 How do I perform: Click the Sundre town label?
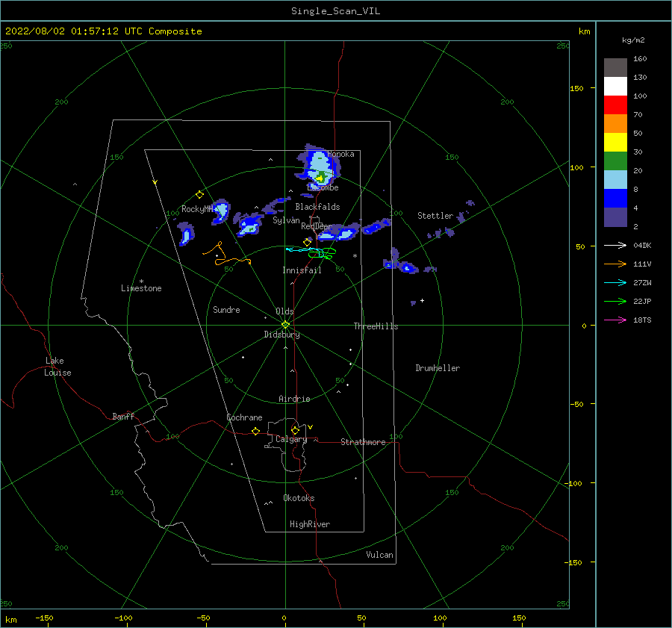click(226, 310)
